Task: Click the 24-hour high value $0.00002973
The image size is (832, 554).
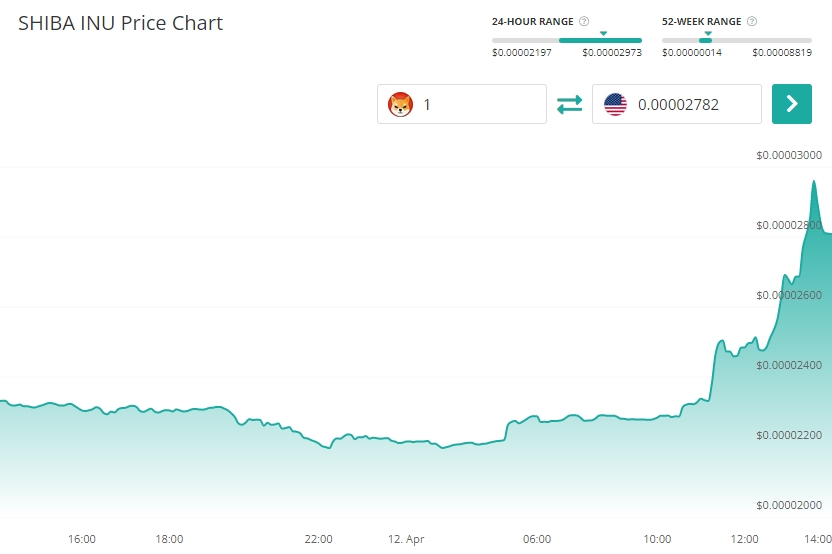Action: pos(612,52)
